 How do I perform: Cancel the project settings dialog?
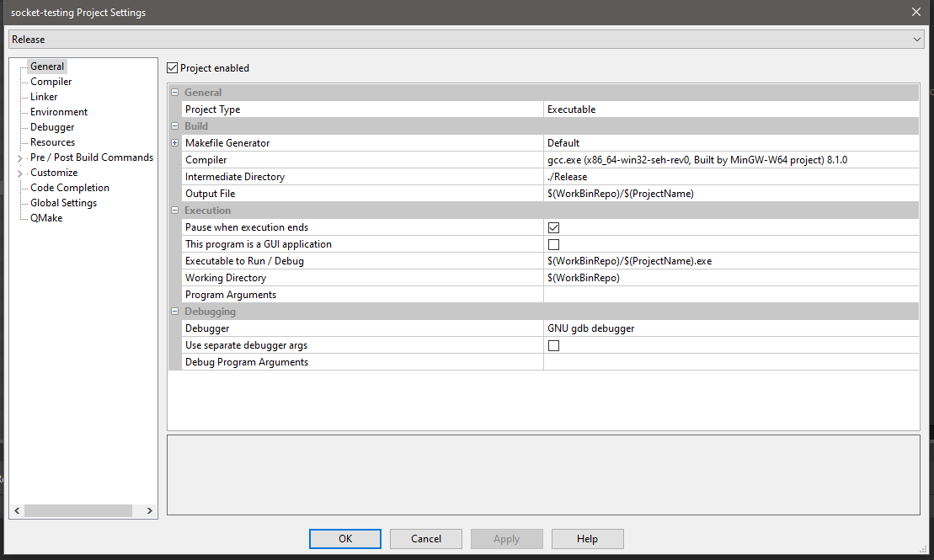(x=425, y=538)
